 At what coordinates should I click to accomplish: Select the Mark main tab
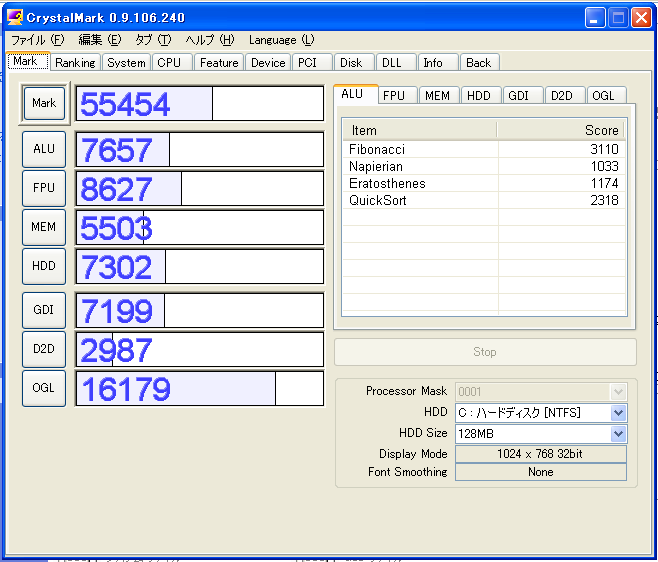point(29,61)
